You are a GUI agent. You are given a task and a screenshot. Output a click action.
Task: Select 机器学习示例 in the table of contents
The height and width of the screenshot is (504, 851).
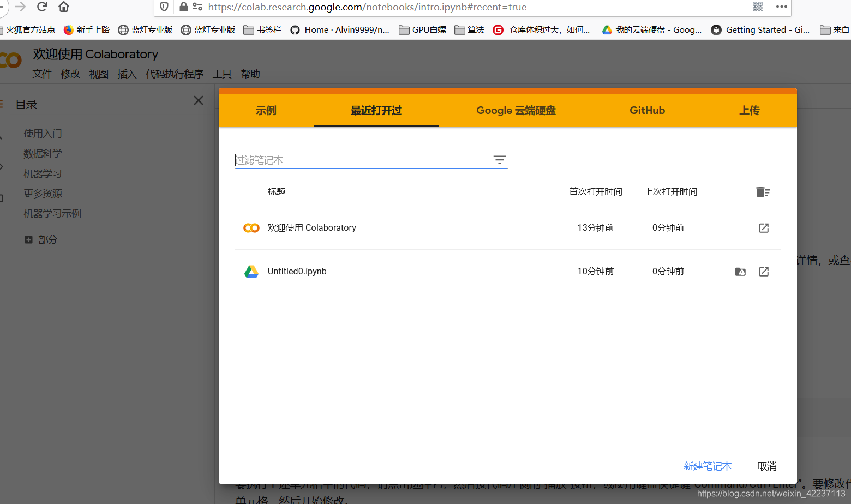[x=52, y=214]
